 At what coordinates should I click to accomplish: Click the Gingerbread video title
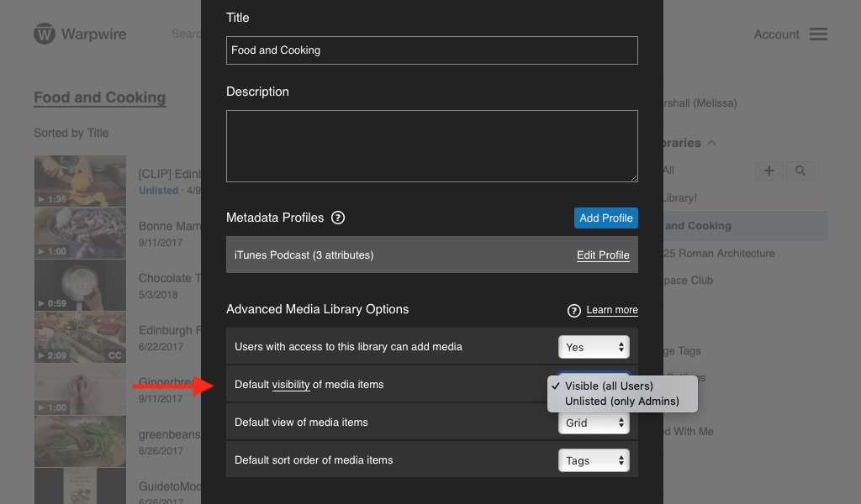[169, 381]
